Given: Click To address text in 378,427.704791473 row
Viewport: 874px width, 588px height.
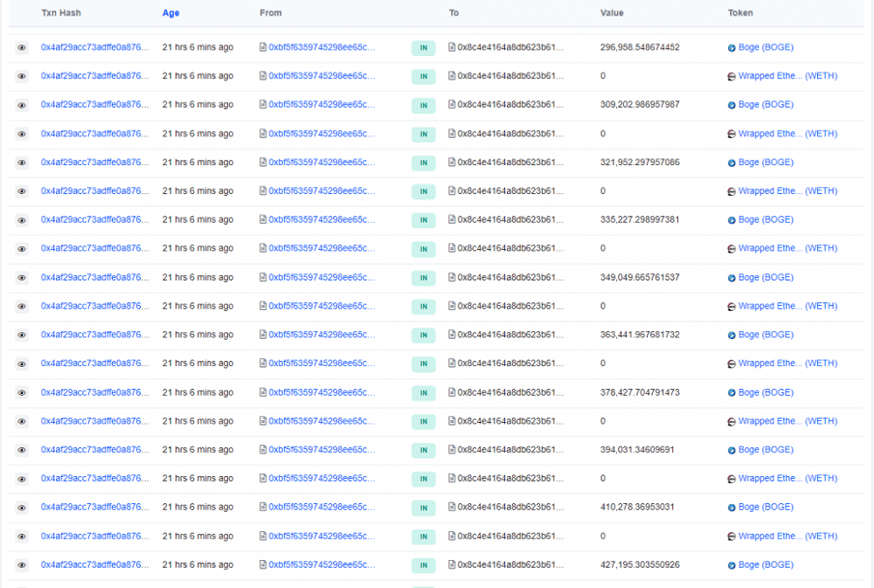Looking at the screenshot, I should [x=510, y=392].
